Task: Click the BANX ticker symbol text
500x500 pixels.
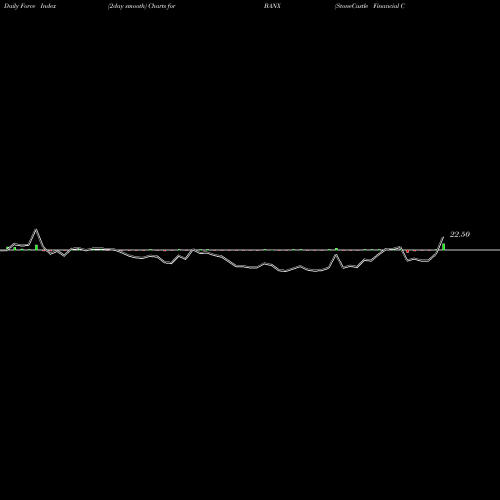Action: point(272,6)
